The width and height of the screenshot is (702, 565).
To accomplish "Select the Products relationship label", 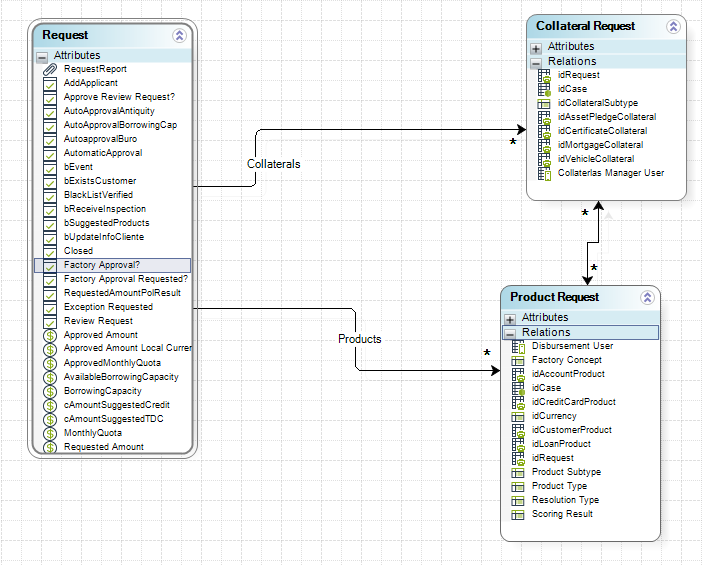I will pos(360,339).
